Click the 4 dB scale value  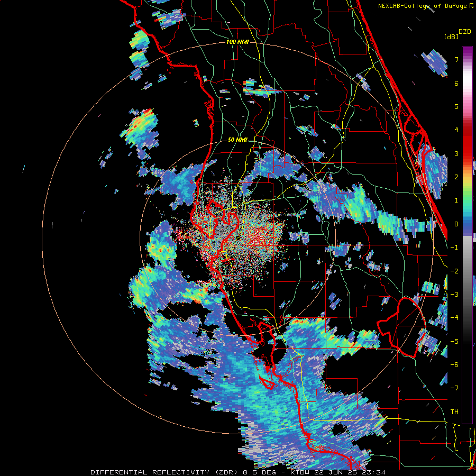[456, 130]
